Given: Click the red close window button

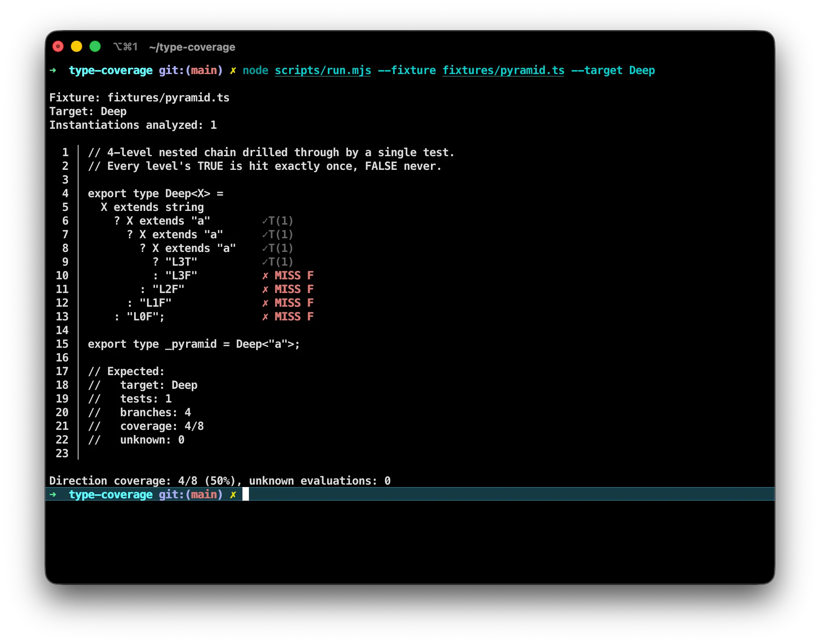Looking at the screenshot, I should pyautogui.click(x=58, y=47).
